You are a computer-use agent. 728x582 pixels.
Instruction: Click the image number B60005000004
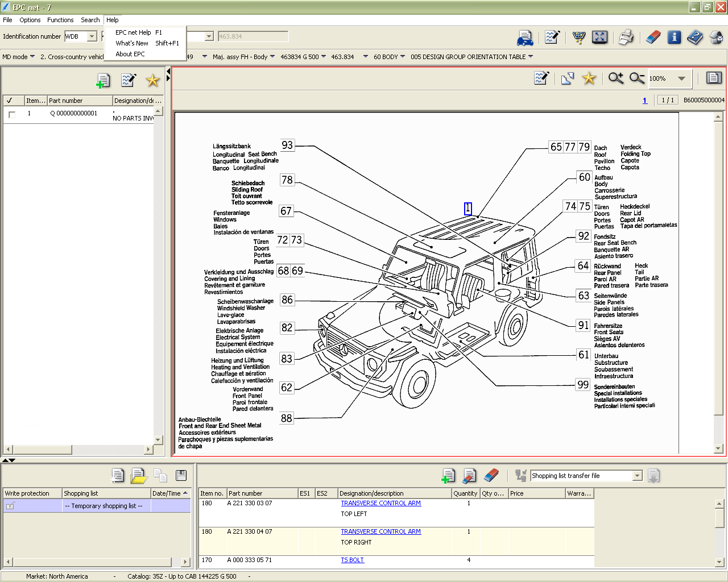[704, 100]
